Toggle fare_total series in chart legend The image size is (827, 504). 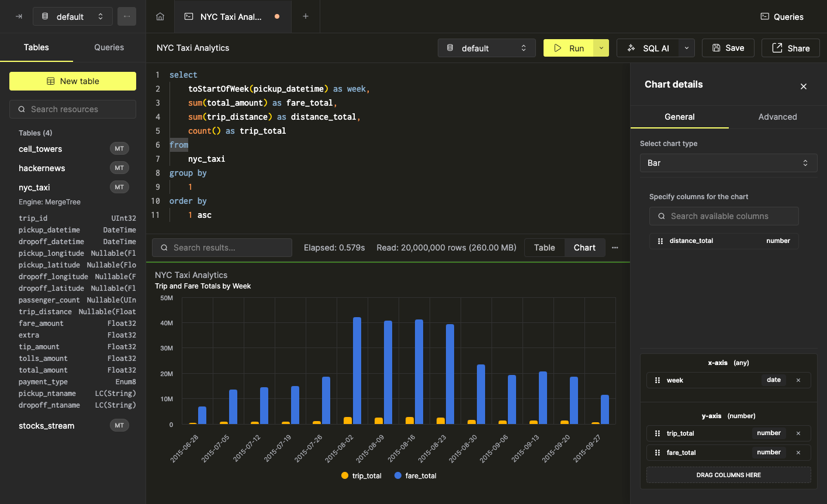click(416, 476)
